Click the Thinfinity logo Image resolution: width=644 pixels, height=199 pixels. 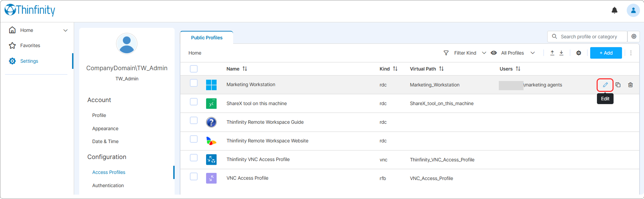pyautogui.click(x=30, y=10)
